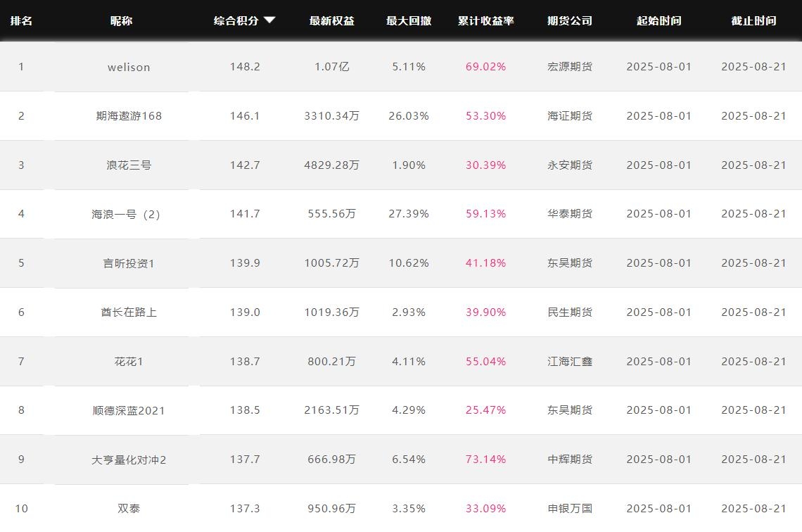Screen dimensions: 802x532
Task: Click the return rate 33.09%
Action: (486, 508)
